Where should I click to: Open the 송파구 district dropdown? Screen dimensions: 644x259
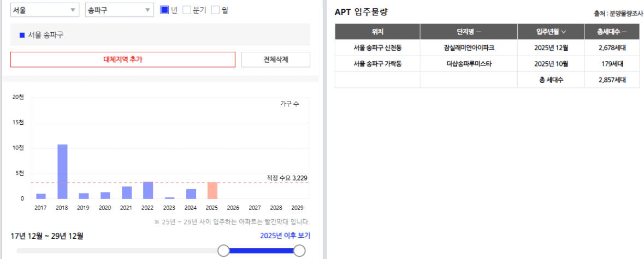point(119,10)
